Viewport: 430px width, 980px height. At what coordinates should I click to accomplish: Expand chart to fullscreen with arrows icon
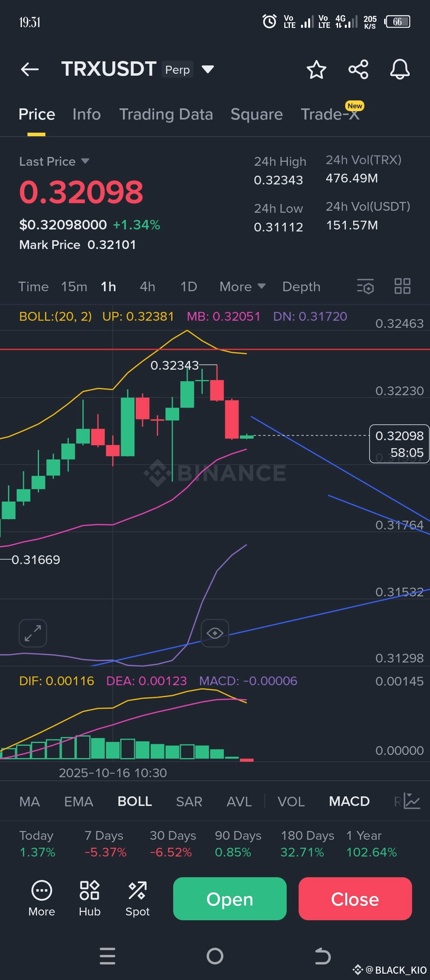tap(33, 633)
